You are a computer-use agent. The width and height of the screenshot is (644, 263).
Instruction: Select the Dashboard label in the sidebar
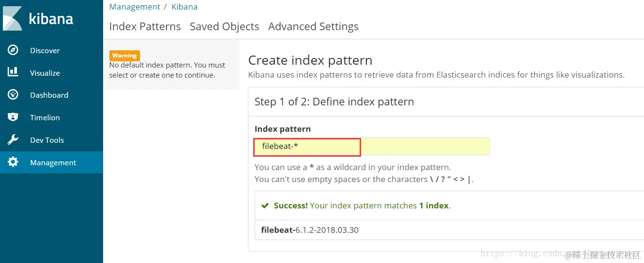pyautogui.click(x=49, y=95)
